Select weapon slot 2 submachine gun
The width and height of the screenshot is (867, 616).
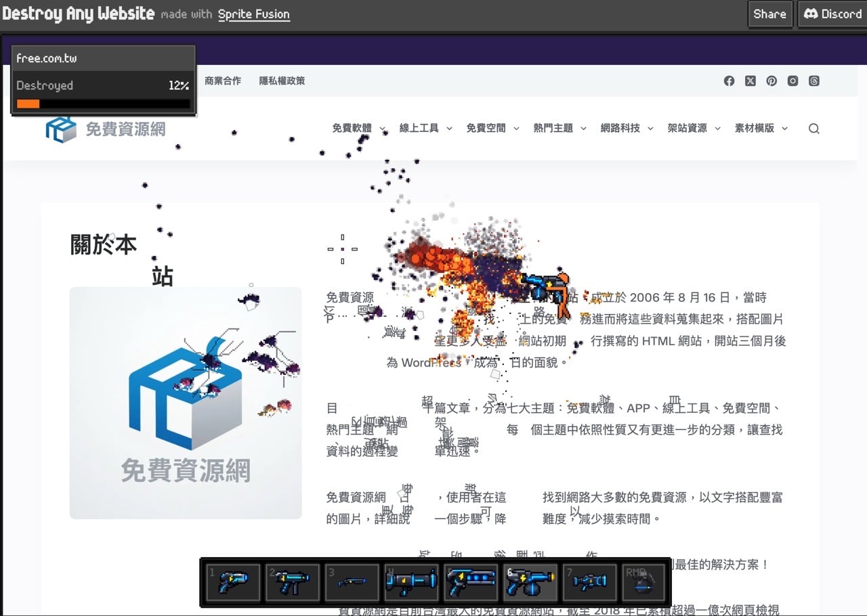click(293, 582)
